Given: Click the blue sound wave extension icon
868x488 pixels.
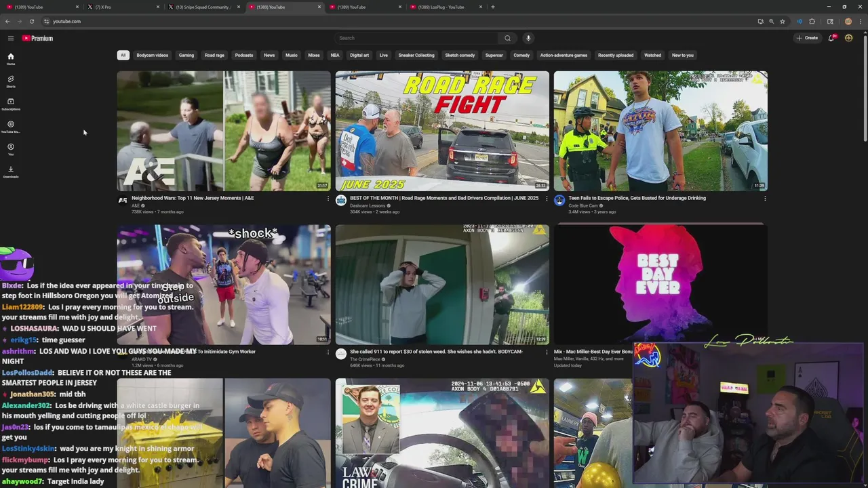Looking at the screenshot, I should (800, 21).
